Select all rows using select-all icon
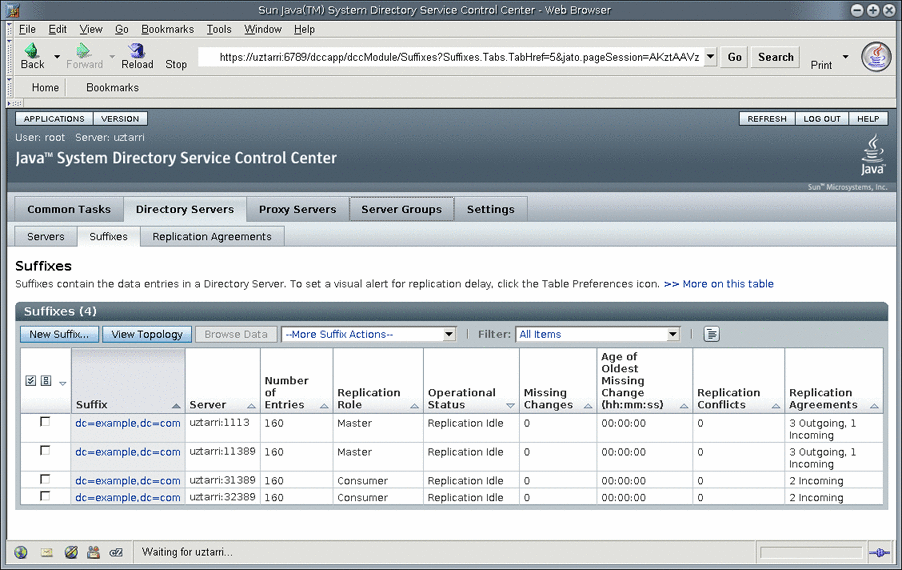The width and height of the screenshot is (902, 570). point(31,381)
